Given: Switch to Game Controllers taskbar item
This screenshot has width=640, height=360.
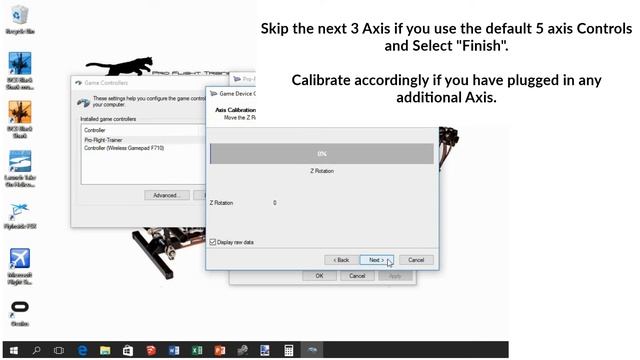Looking at the screenshot, I should click(x=312, y=350).
